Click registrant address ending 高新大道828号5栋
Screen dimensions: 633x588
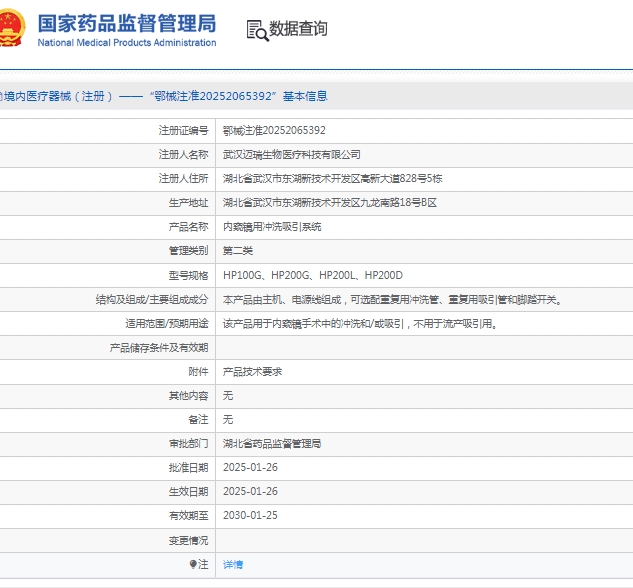tap(333, 178)
